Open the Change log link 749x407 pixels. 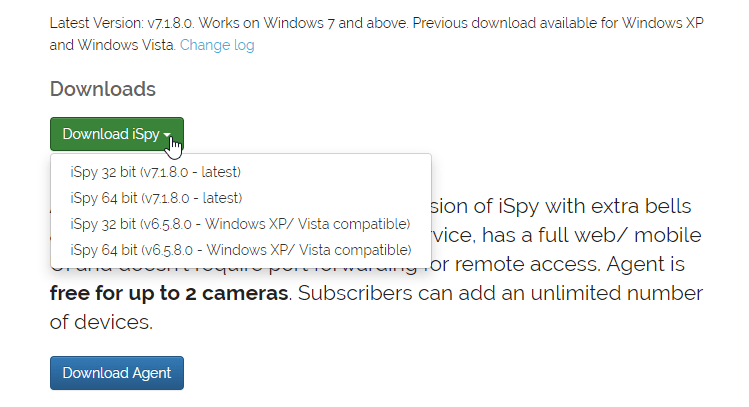coord(217,45)
